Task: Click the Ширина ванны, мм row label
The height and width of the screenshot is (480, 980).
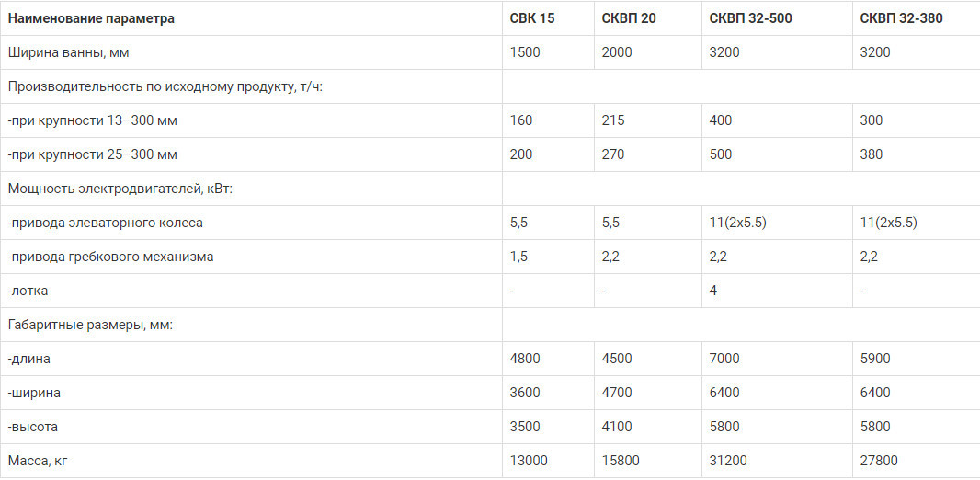Action: [x=68, y=52]
